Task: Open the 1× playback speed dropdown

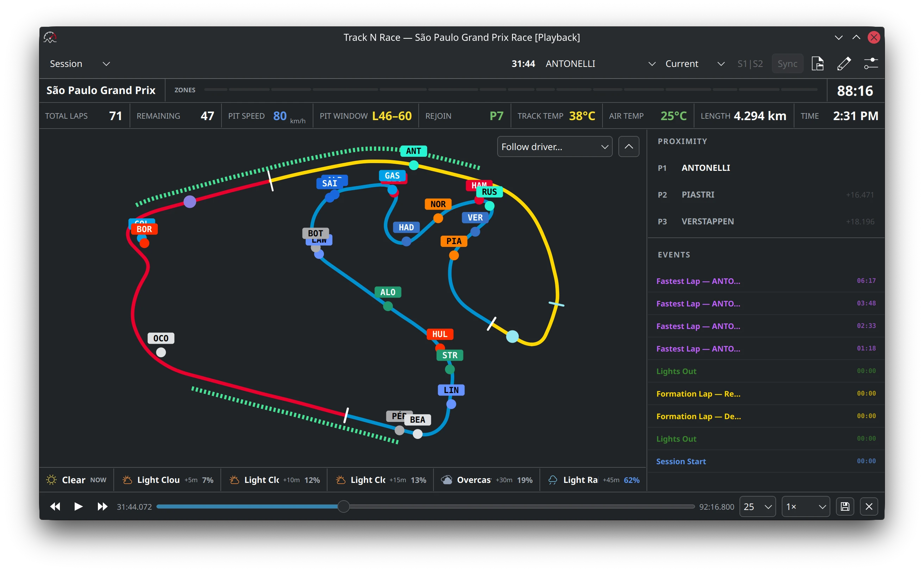Action: tap(806, 506)
